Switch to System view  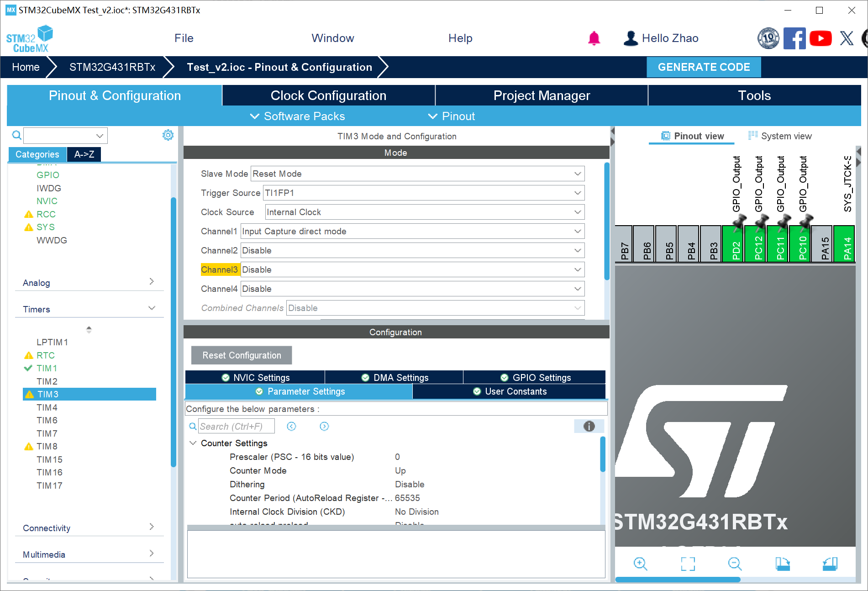[x=780, y=136]
